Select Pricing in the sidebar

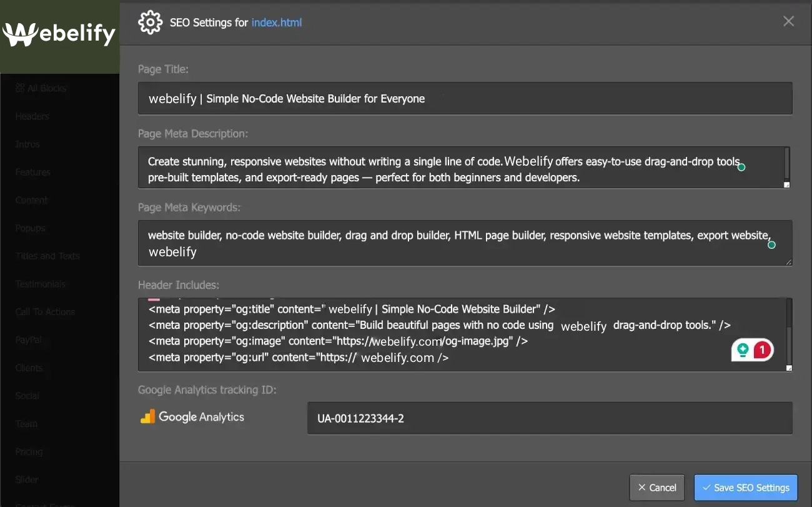(29, 451)
